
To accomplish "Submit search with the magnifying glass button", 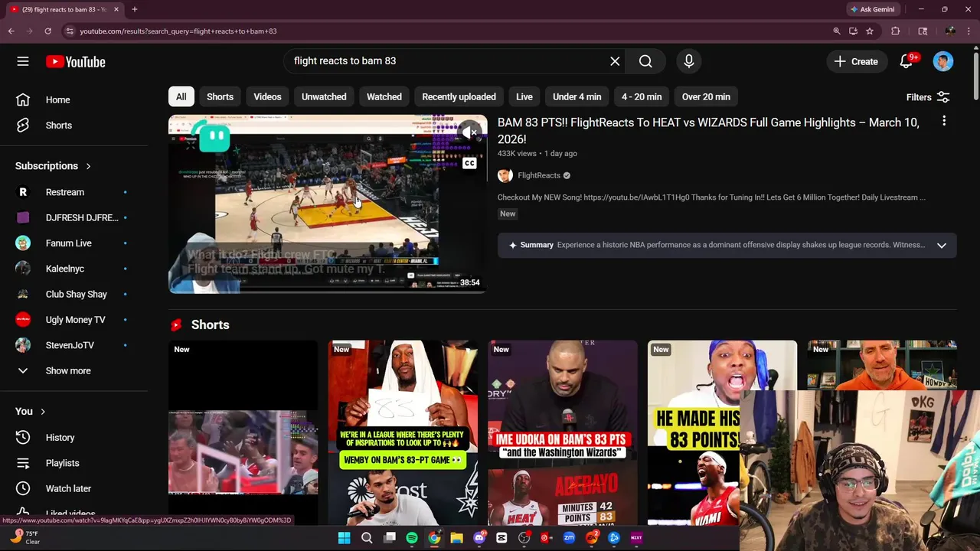I will click(x=645, y=61).
